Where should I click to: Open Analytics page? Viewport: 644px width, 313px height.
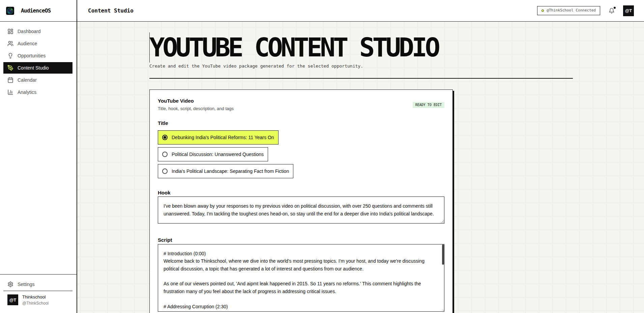click(x=38, y=92)
